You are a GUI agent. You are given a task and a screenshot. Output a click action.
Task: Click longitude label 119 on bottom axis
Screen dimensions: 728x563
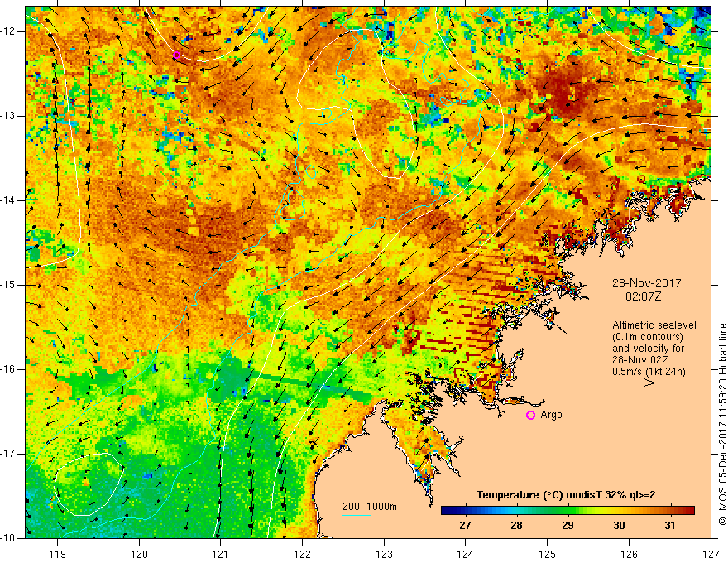[x=58, y=554]
